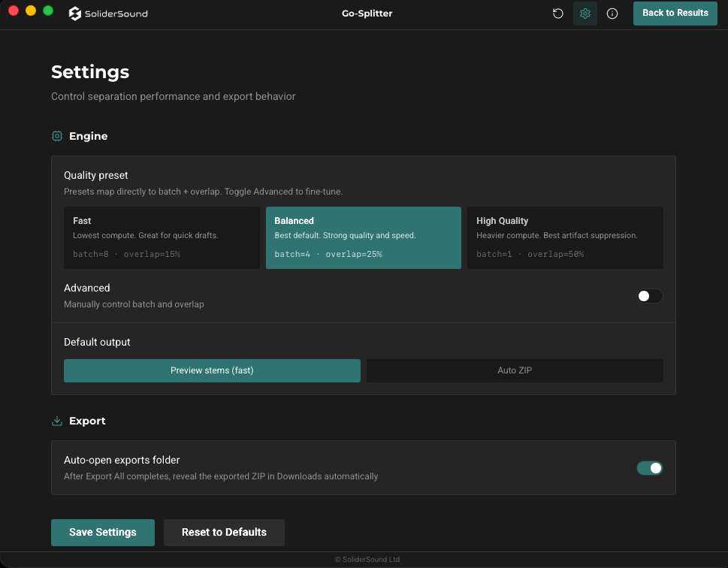
Task: Click the SoliderSound logo icon
Action: point(74,14)
